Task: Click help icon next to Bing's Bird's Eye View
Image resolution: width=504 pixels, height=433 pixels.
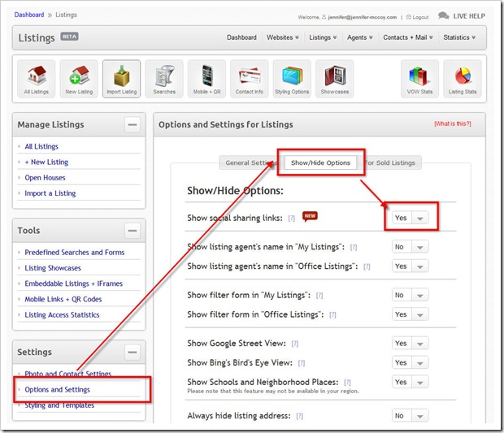Action: coord(302,363)
